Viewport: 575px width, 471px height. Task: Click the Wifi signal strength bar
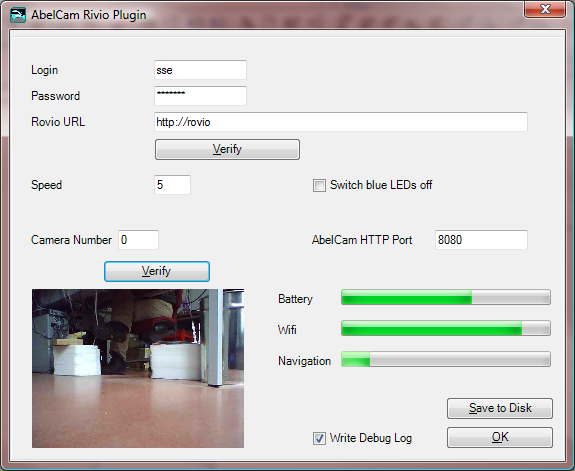tap(446, 328)
